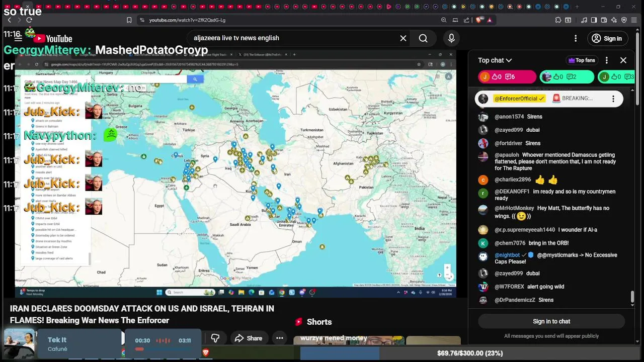This screenshot has height=362, width=644.
Task: Click the taskbar Search box in video
Action: click(191, 292)
